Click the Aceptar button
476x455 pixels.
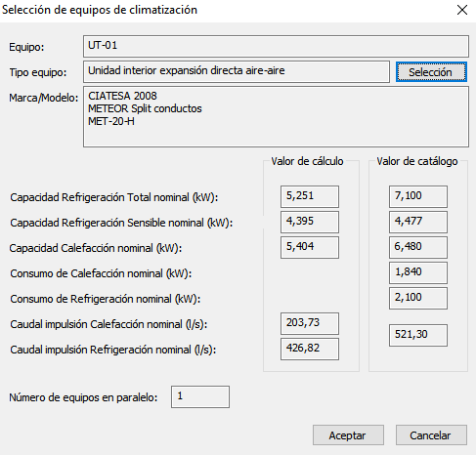coord(348,435)
